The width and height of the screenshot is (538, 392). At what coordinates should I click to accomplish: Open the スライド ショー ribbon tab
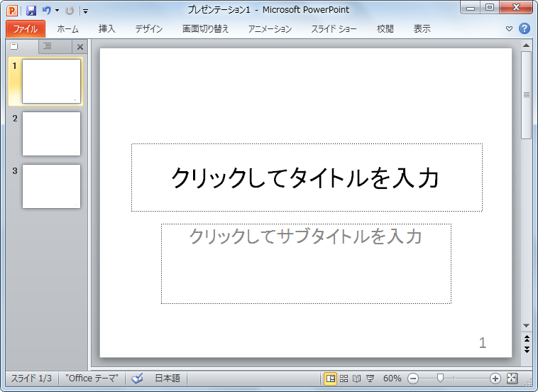pos(334,29)
